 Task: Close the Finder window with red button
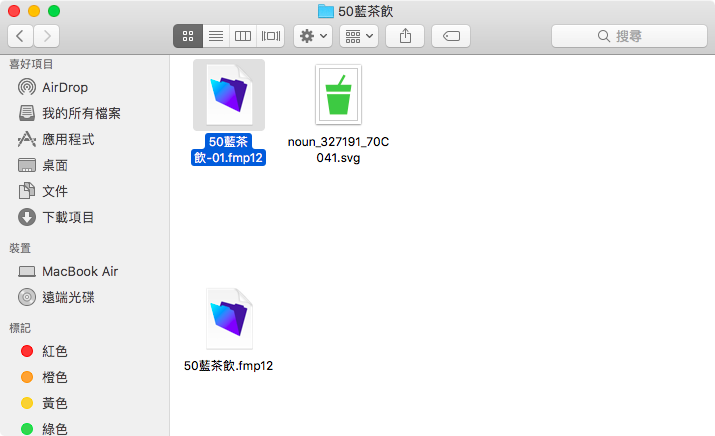point(14,11)
